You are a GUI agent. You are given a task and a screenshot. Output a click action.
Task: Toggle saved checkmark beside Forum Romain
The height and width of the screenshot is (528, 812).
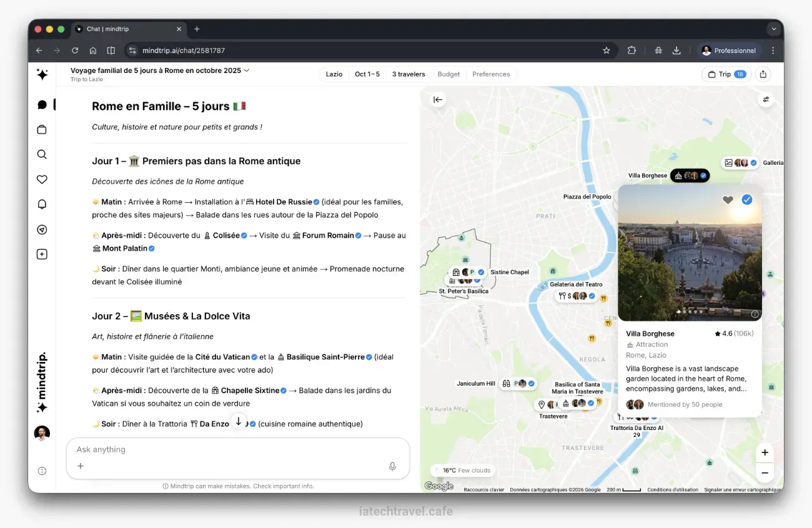[359, 236]
